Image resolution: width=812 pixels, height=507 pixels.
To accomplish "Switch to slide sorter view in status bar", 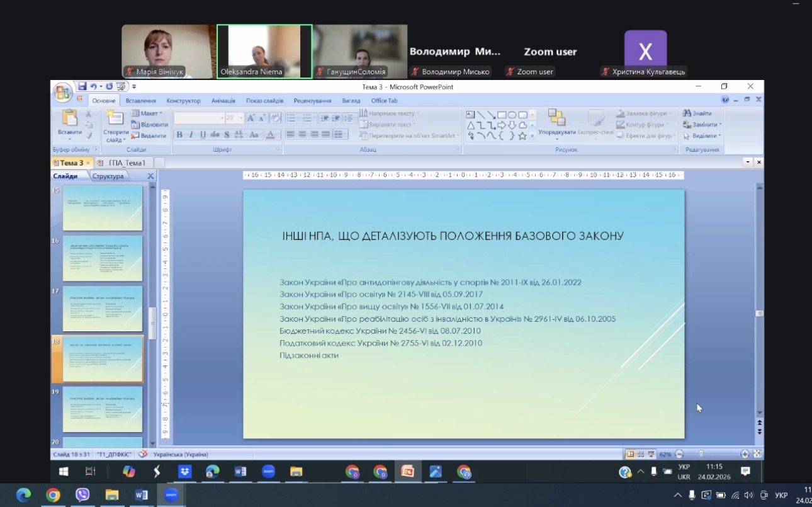I will (641, 454).
